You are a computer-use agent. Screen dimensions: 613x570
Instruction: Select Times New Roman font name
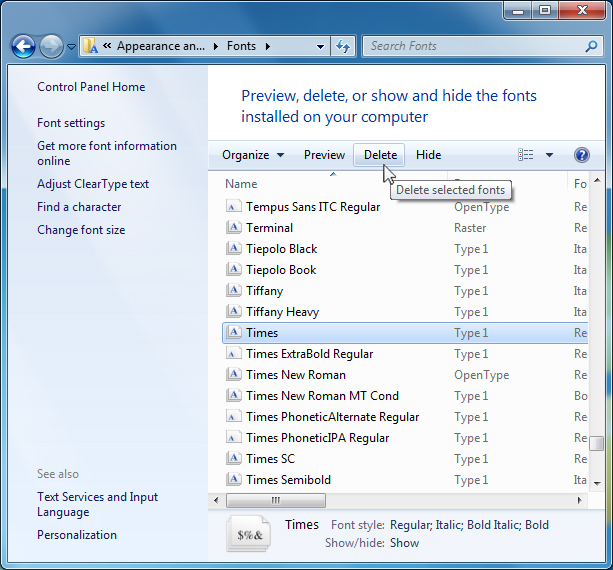point(296,375)
